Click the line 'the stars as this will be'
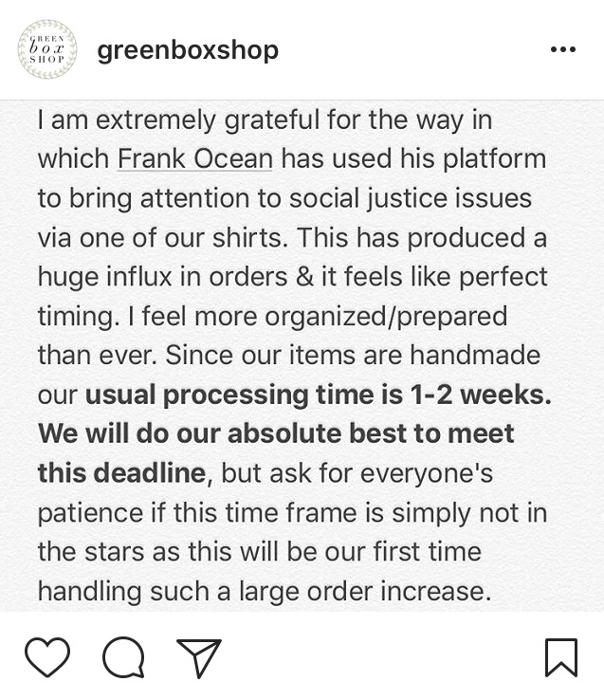Screen dimensions: 604x700 [x=260, y=551]
